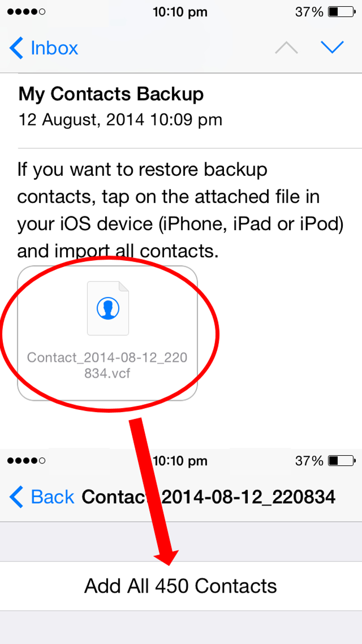Screen dimensions: 362x644
Task: Import with Add All 450 Contacts
Action: tap(181, 586)
